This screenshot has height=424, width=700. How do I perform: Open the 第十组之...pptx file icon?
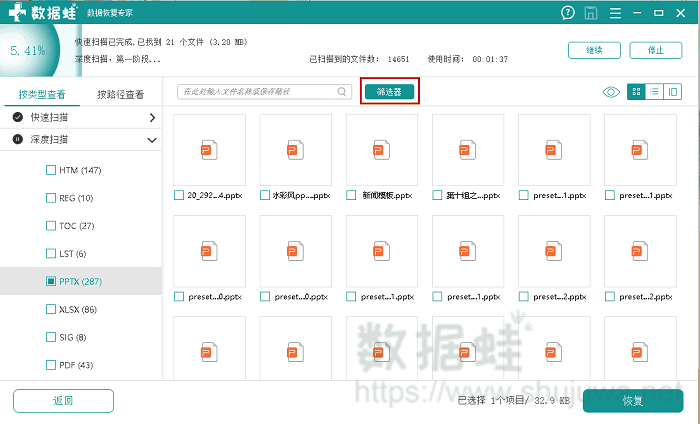(x=468, y=150)
